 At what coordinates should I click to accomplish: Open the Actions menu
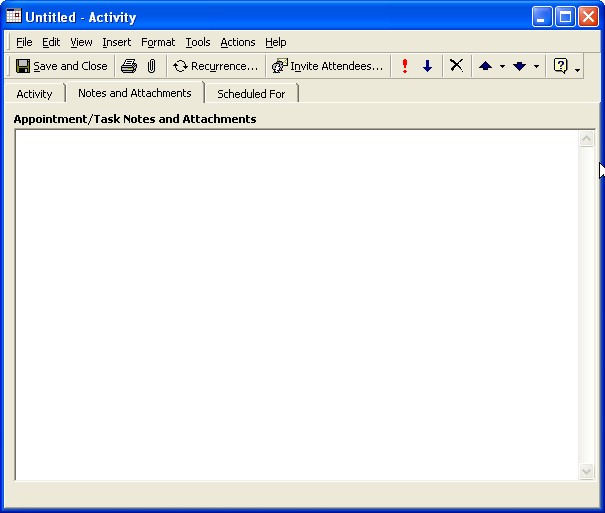(238, 42)
